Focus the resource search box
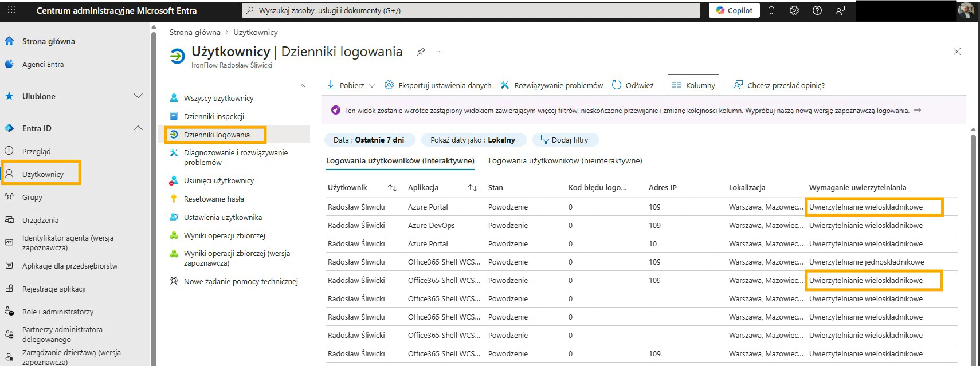This screenshot has height=366, width=980. click(471, 10)
